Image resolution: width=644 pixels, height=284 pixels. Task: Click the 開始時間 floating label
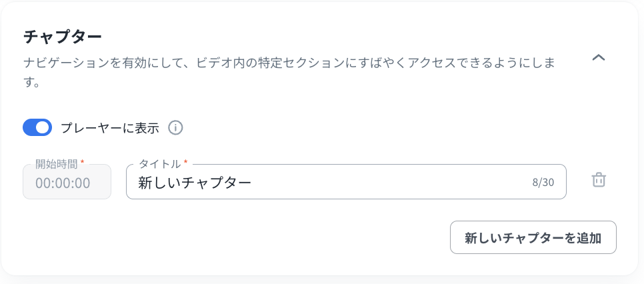57,164
